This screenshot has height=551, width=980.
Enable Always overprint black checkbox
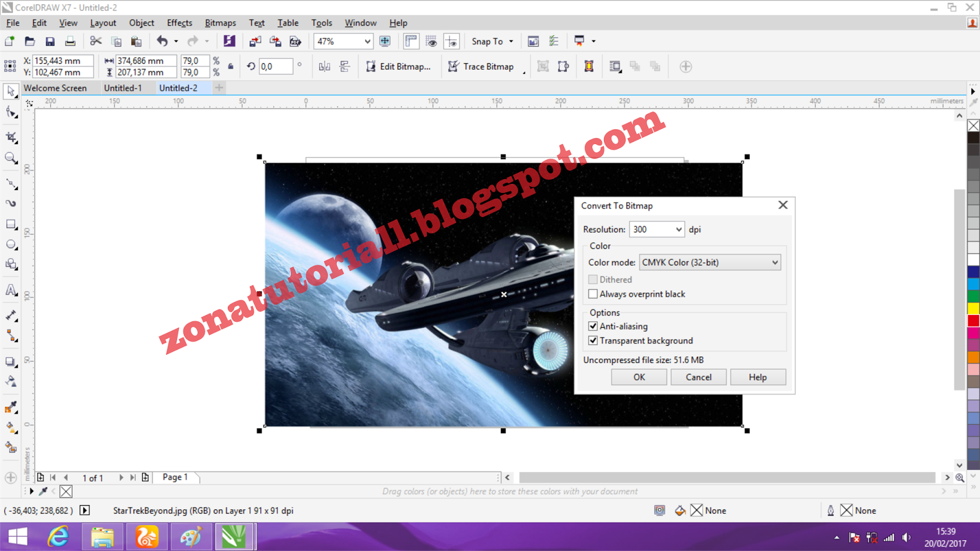coord(593,294)
